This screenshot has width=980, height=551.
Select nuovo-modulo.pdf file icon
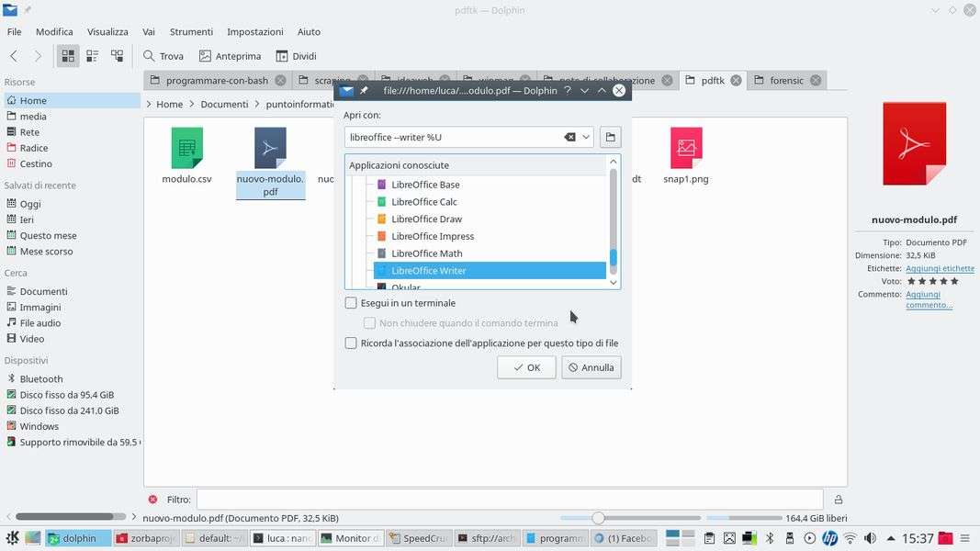click(270, 148)
